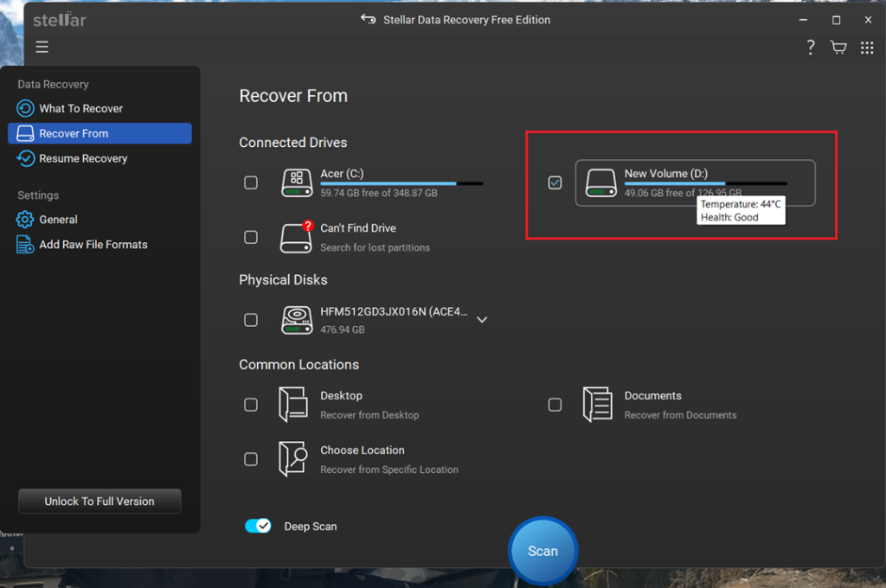Viewport: 886px width, 588px height.
Task: Minimize the Stellar Data Recovery window
Action: coord(803,20)
